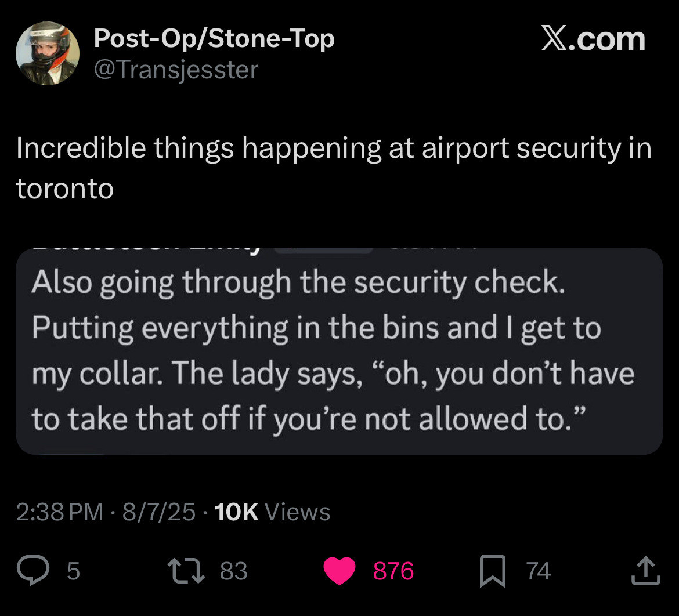Click the 74 bookmarks count
Viewport: 679px width, 616px height.
tap(539, 571)
